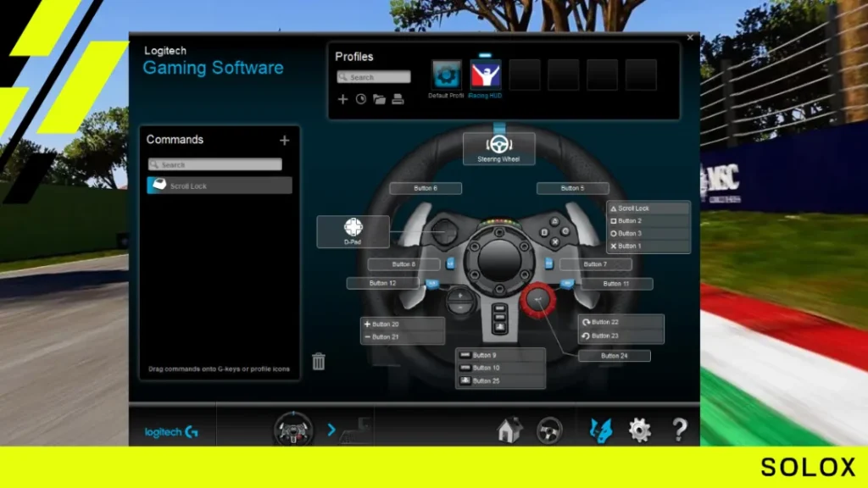The width and height of the screenshot is (868, 488).
Task: Go to the Home screen icon
Action: click(x=509, y=430)
